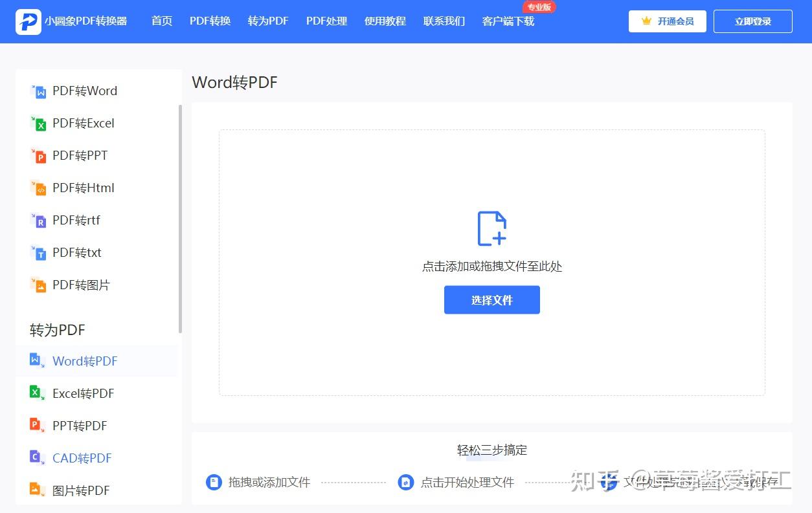
Task: Open the 使用教程 menu
Action: (385, 21)
